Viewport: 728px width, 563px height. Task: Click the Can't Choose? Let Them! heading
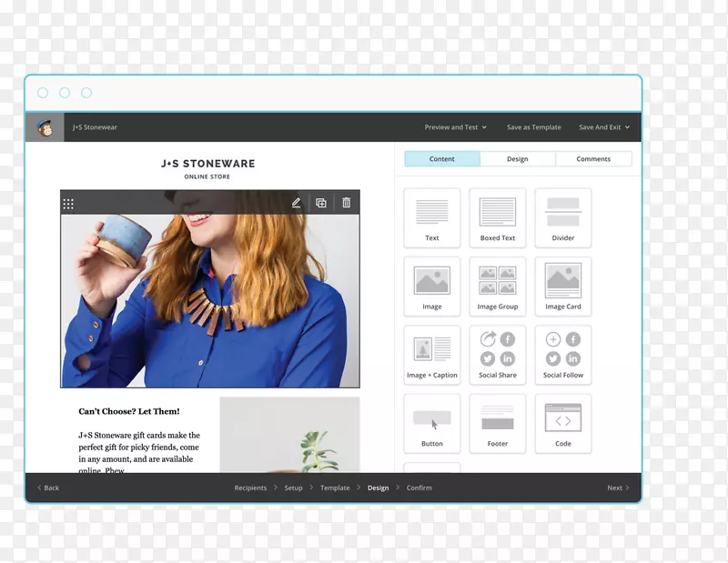pyautogui.click(x=129, y=411)
